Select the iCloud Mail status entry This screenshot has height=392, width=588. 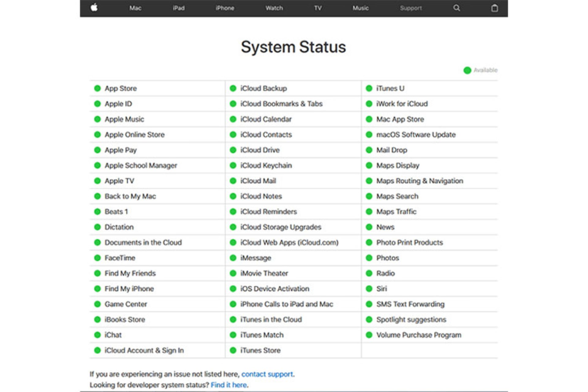[258, 181]
